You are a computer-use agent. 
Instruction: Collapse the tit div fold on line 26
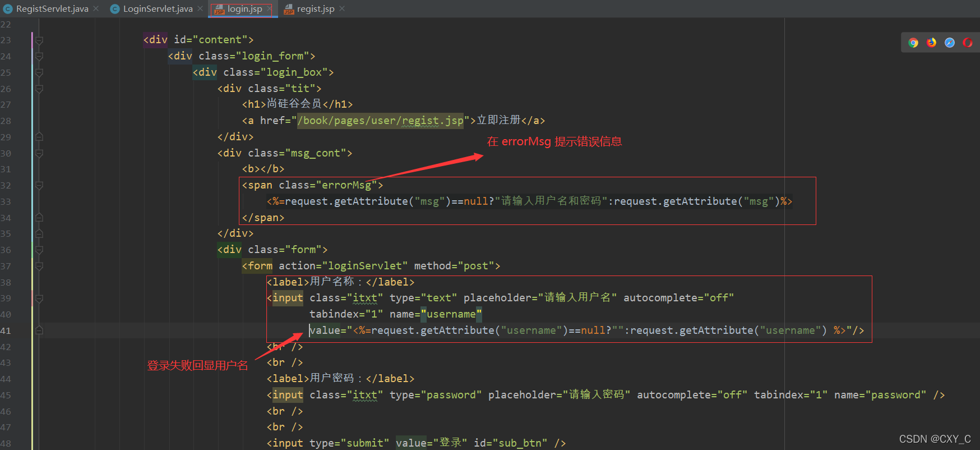pos(39,89)
